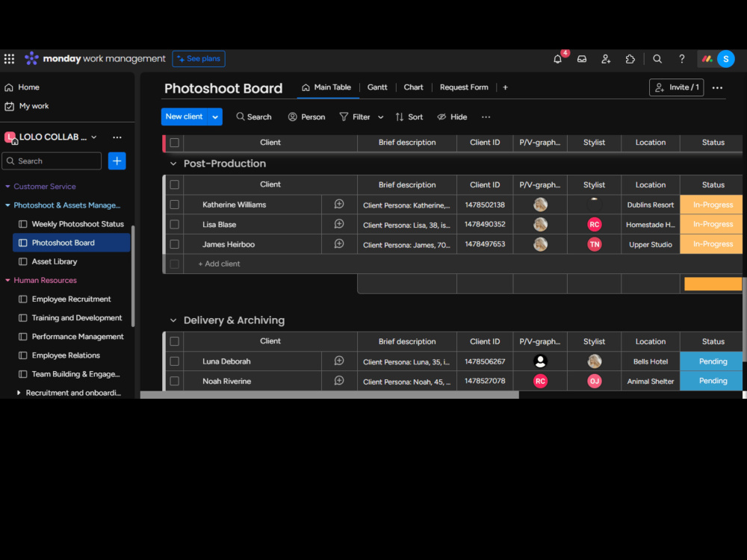Viewport: 747px width, 560px height.
Task: Collapse the Post-Production group
Action: (x=173, y=164)
